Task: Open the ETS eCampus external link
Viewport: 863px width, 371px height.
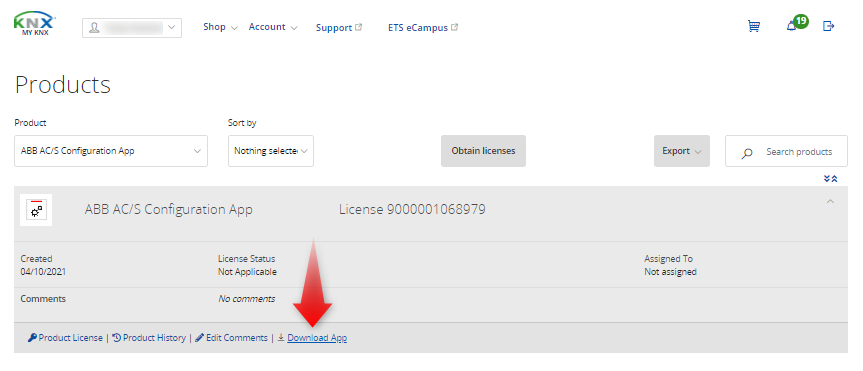Action: click(x=423, y=28)
